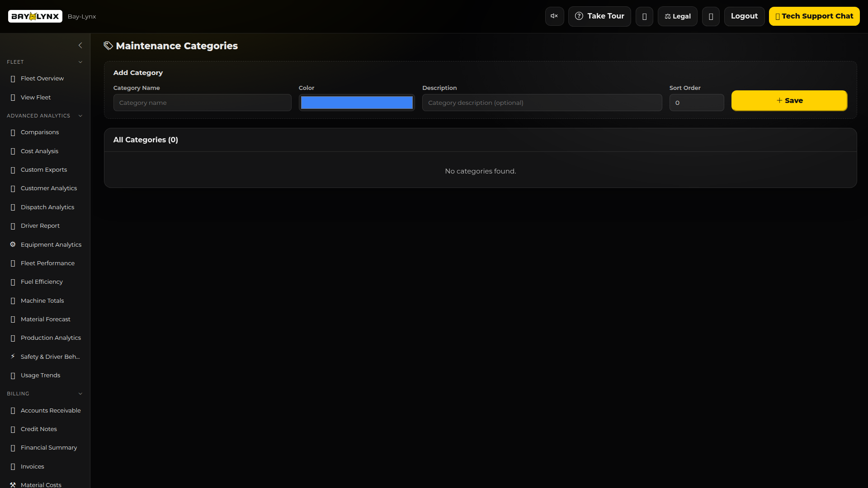Select the Sort Order number field
Viewport: 868px width, 488px height.
click(697, 103)
